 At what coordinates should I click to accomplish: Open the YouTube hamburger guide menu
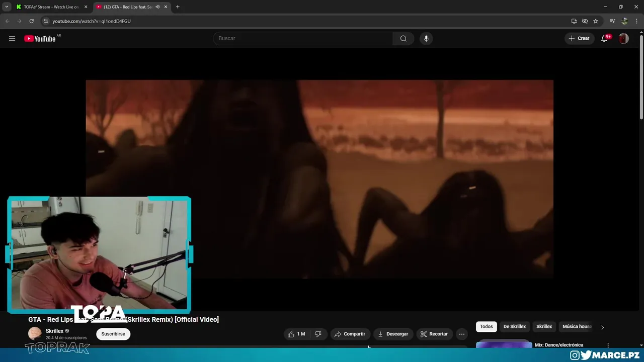(x=12, y=38)
